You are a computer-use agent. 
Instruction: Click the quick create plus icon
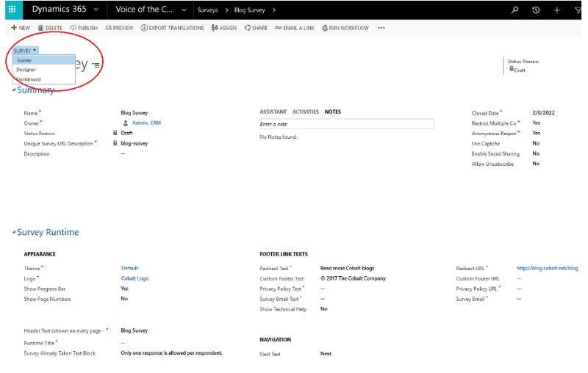(x=557, y=10)
